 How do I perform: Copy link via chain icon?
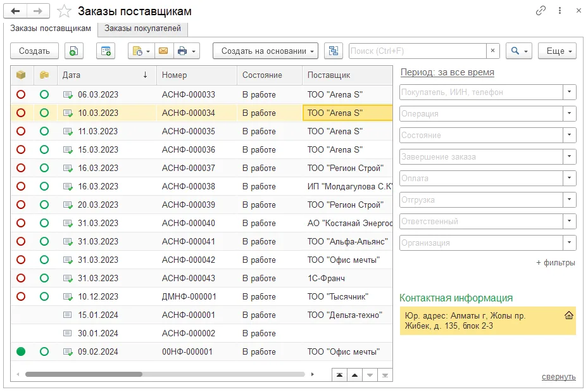[x=541, y=11]
